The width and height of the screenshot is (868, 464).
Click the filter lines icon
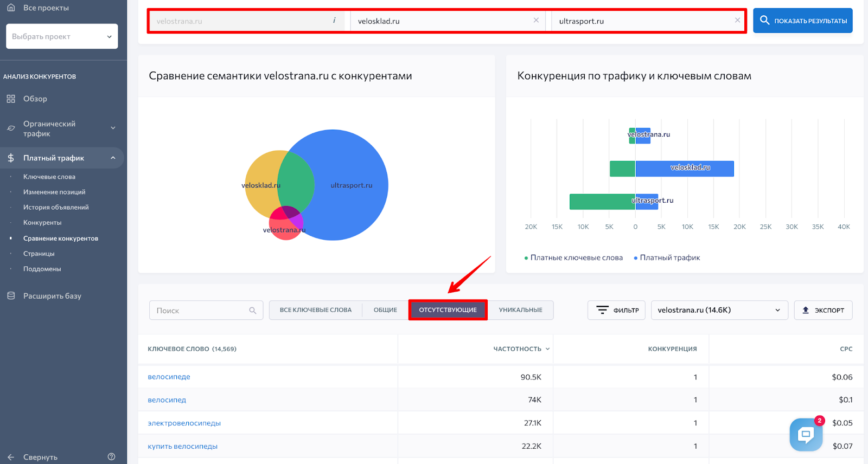pos(603,310)
